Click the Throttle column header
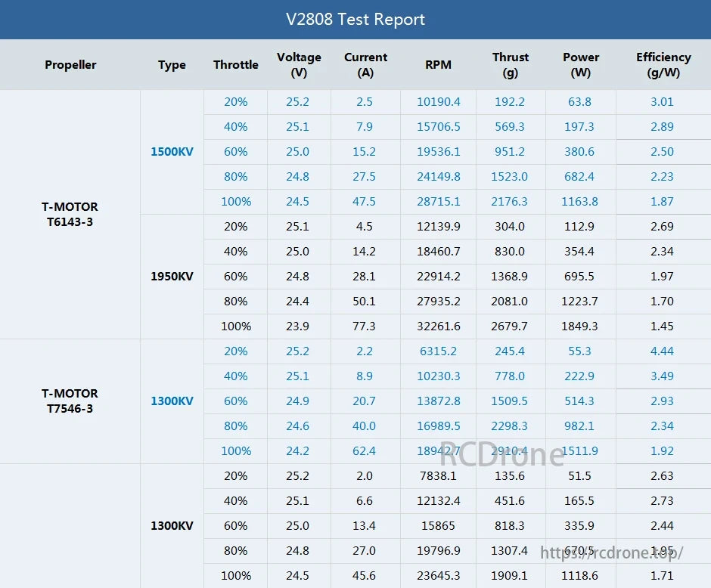Image resolution: width=711 pixels, height=588 pixels. (235, 64)
